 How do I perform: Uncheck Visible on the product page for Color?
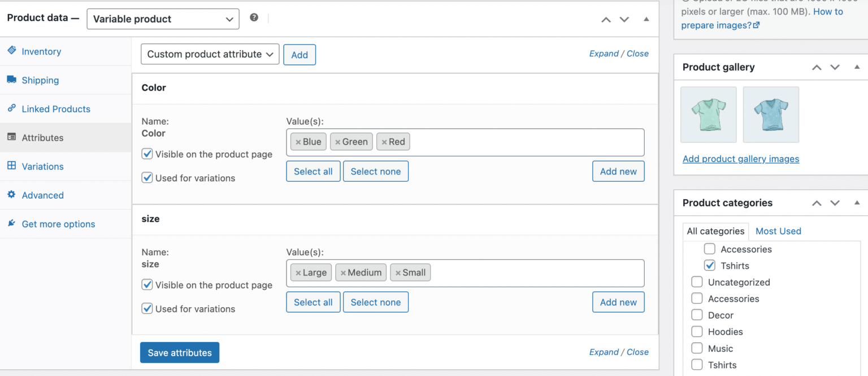pyautogui.click(x=146, y=154)
